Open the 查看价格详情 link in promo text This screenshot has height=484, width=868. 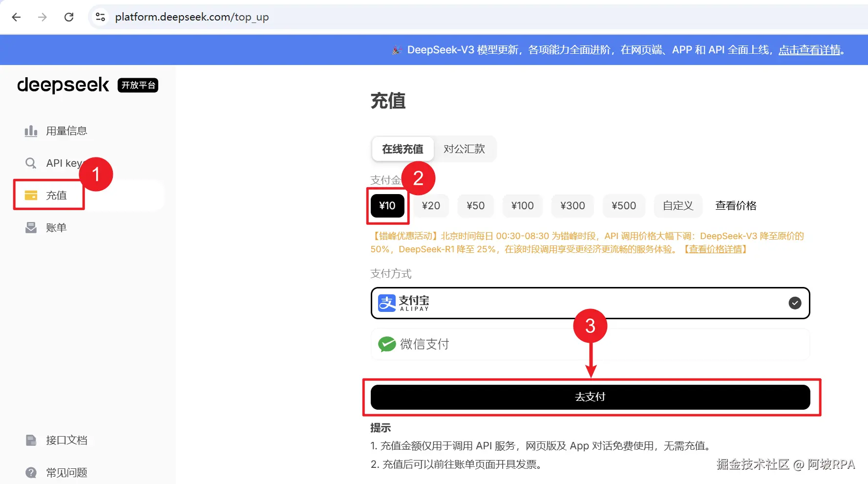pyautogui.click(x=716, y=249)
